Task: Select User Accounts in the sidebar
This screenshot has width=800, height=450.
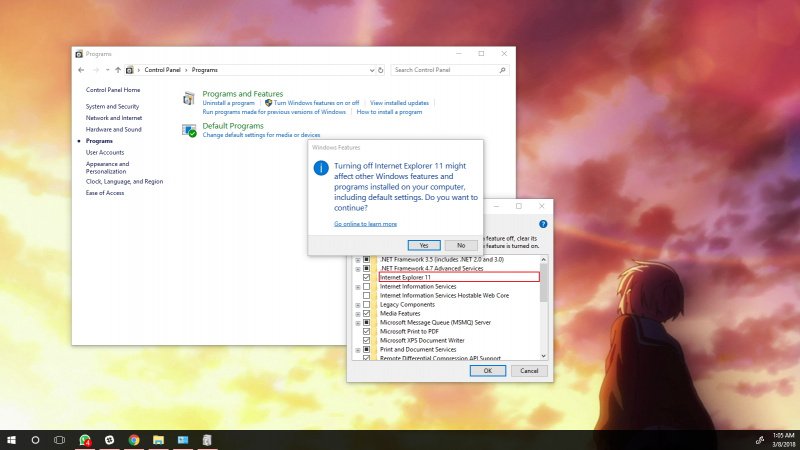Action: point(105,152)
